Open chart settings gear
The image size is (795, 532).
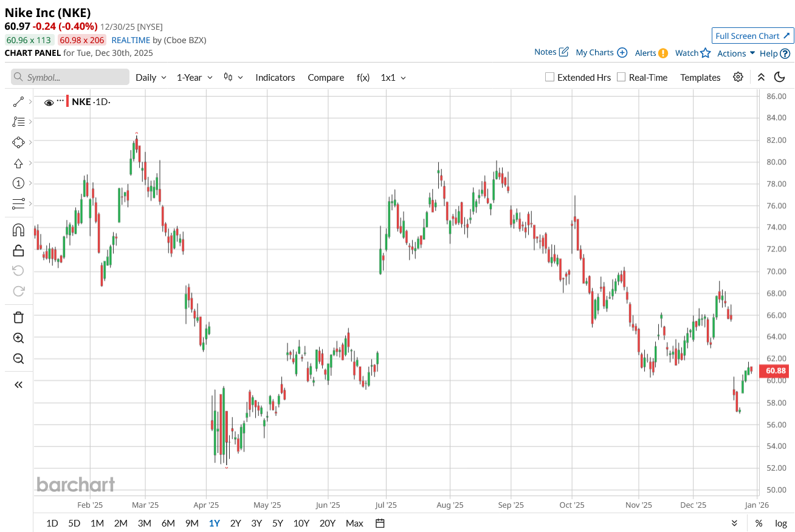click(x=738, y=77)
